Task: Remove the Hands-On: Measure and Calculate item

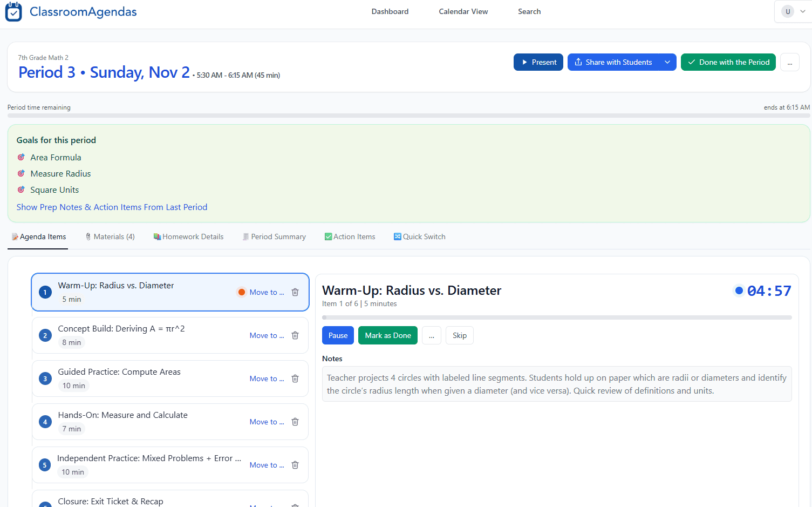Action: pyautogui.click(x=295, y=422)
